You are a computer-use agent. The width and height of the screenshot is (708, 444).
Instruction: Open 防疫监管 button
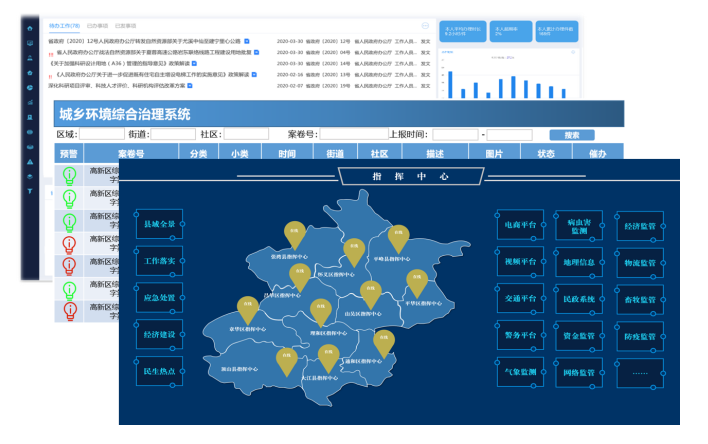(x=640, y=337)
